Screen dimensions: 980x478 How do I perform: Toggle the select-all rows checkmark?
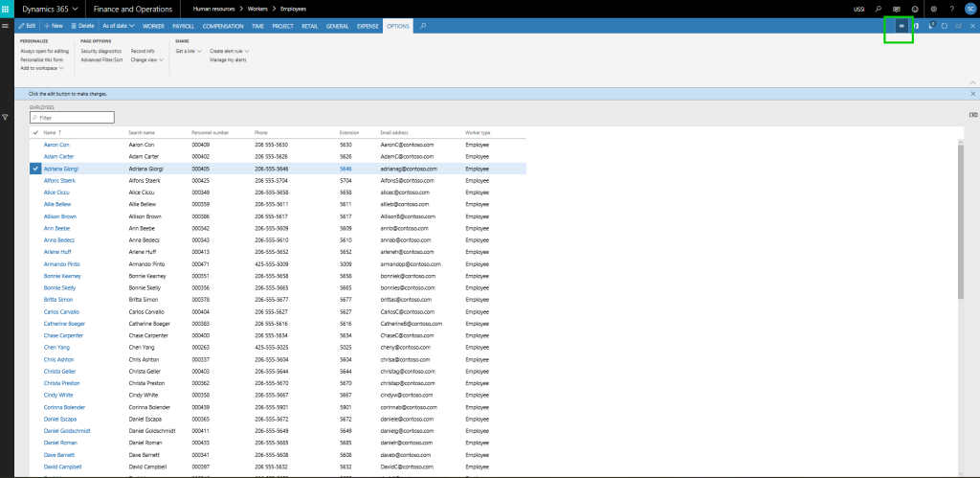point(35,132)
